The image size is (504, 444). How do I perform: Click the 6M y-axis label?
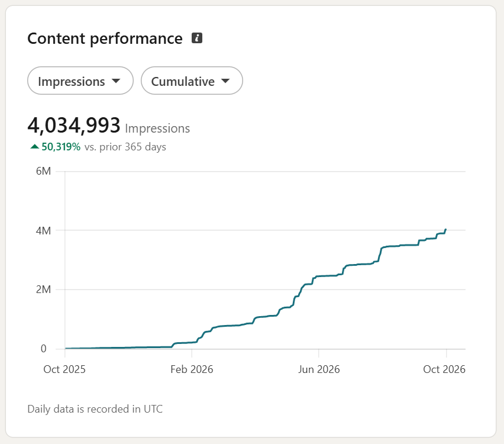point(43,171)
